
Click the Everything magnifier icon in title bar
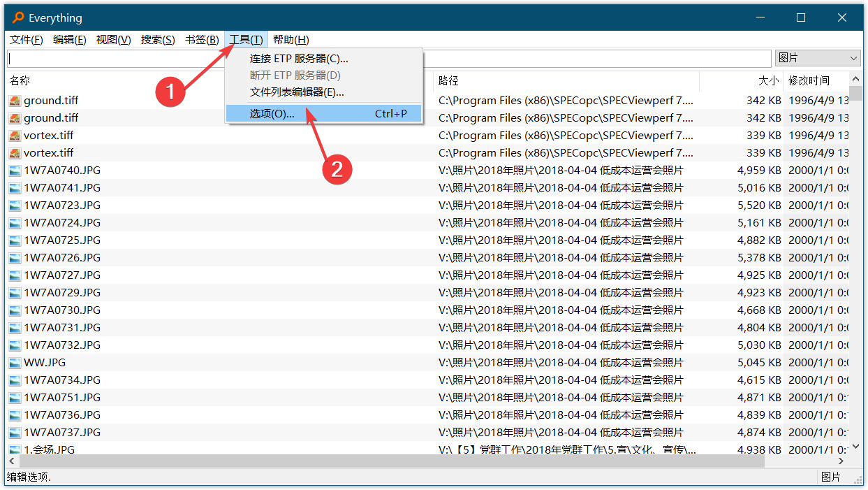(x=17, y=17)
